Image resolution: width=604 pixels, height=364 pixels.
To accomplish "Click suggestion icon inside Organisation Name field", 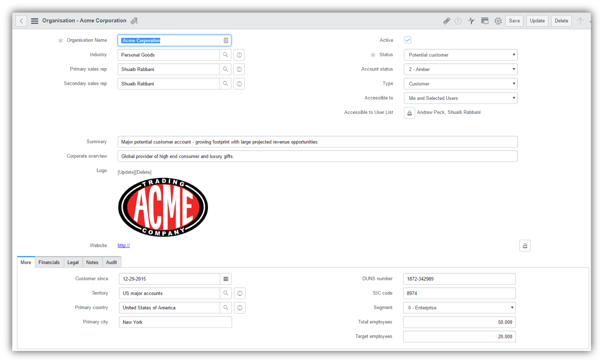I will (x=226, y=40).
